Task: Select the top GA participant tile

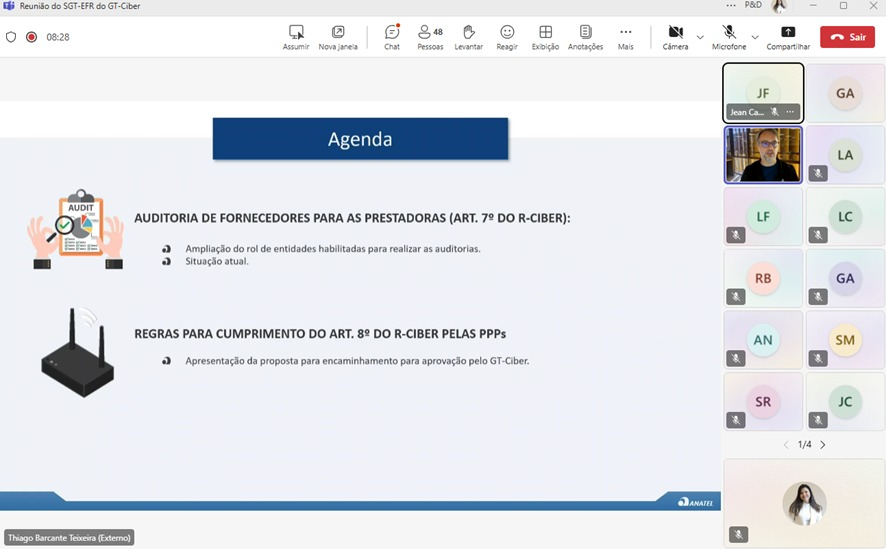Action: pyautogui.click(x=845, y=93)
